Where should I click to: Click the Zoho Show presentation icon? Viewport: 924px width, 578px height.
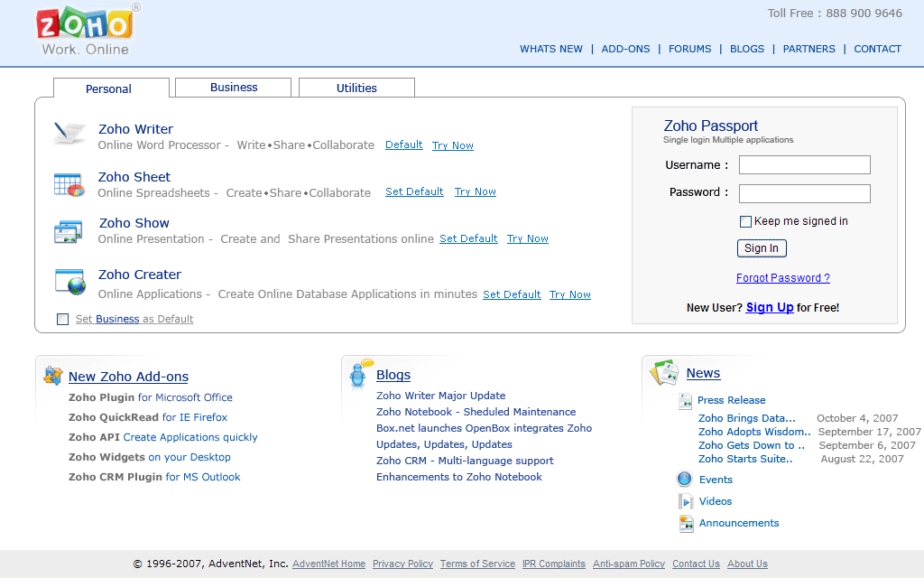pyautogui.click(x=69, y=232)
